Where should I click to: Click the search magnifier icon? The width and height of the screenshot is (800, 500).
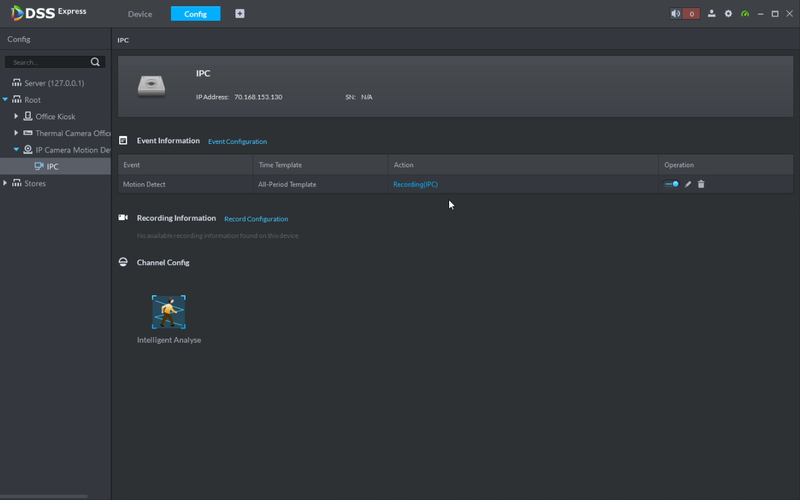click(95, 62)
